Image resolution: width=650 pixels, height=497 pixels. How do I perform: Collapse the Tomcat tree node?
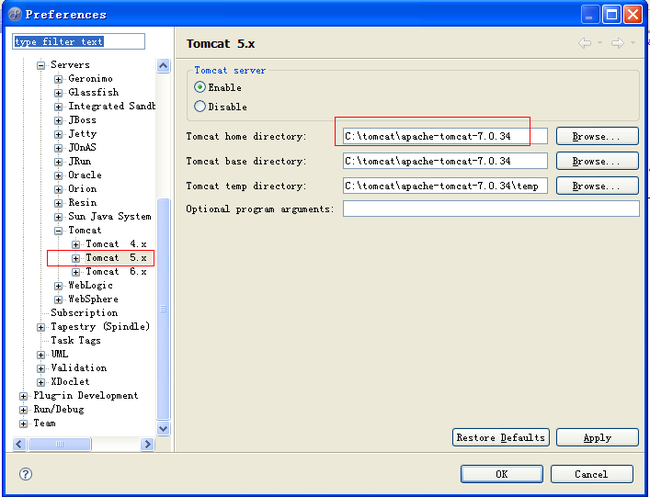(58, 230)
